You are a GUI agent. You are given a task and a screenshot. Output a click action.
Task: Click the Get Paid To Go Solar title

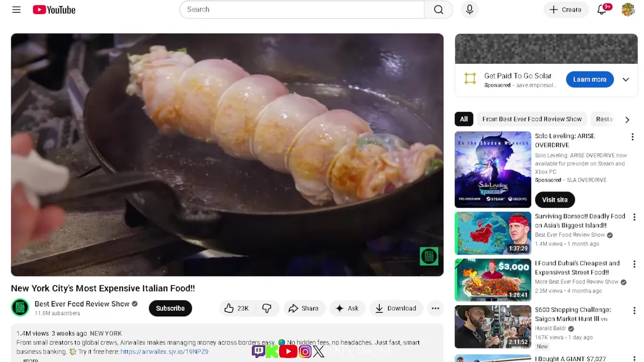pos(518,75)
